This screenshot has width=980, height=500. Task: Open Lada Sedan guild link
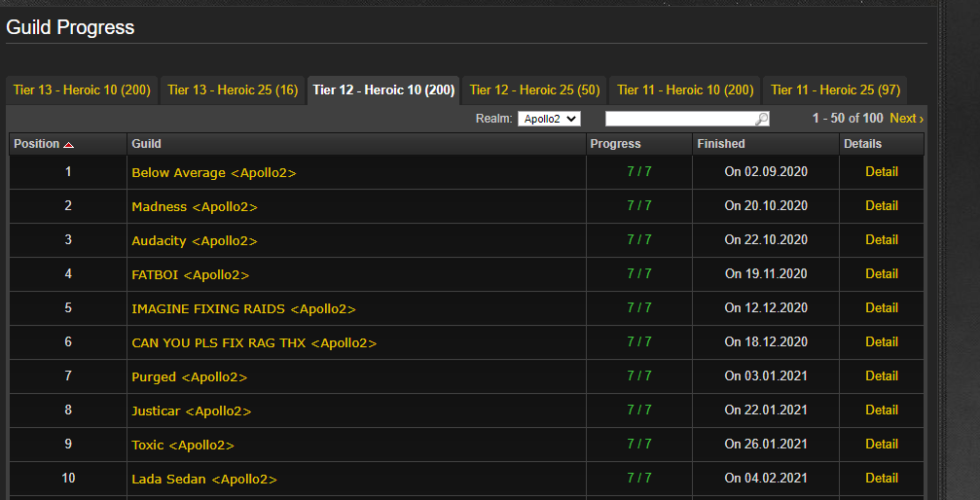click(x=204, y=479)
